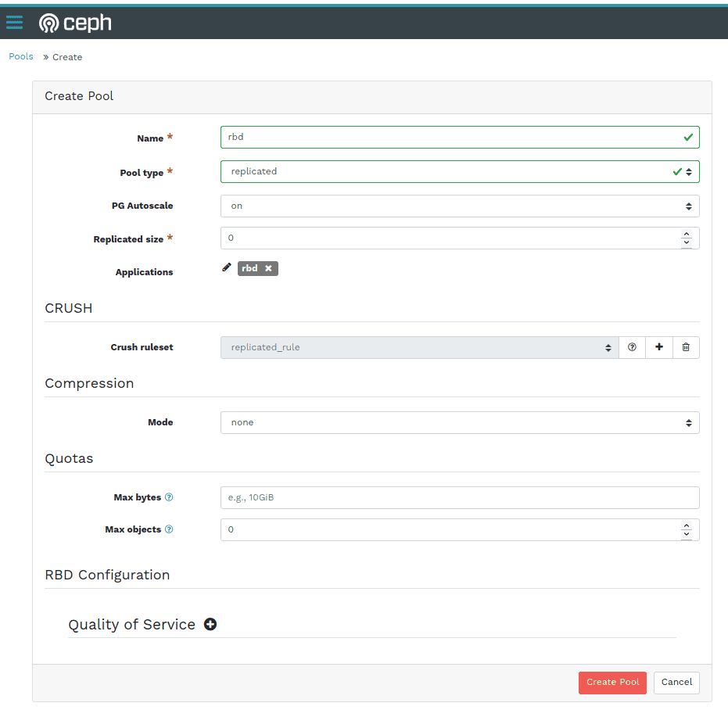Delete the selected Crush ruleset

click(686, 347)
